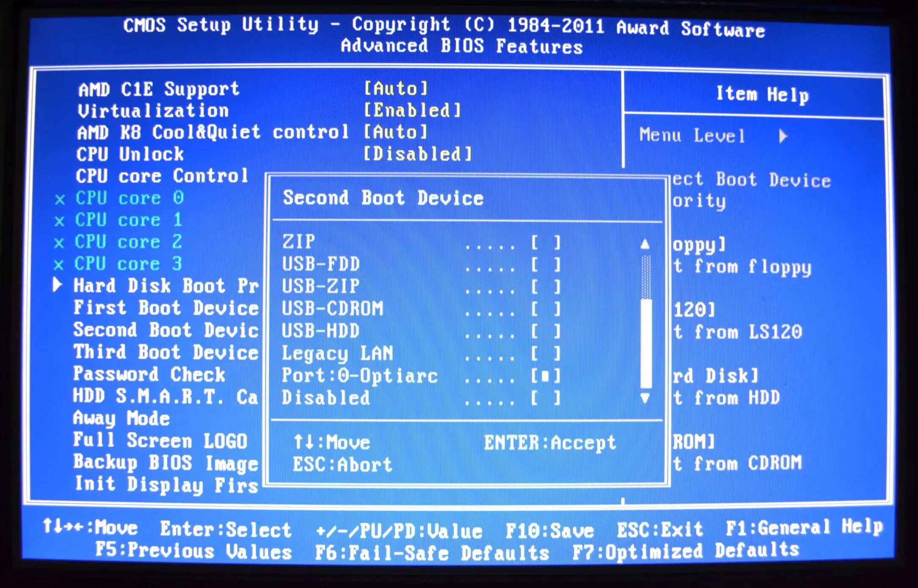Click the scroll up arrow in boot device popup
Screen dimensions: 918x588
tap(645, 244)
